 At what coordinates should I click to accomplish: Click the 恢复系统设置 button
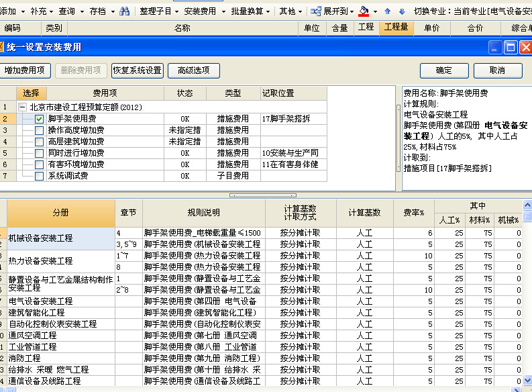pos(138,70)
